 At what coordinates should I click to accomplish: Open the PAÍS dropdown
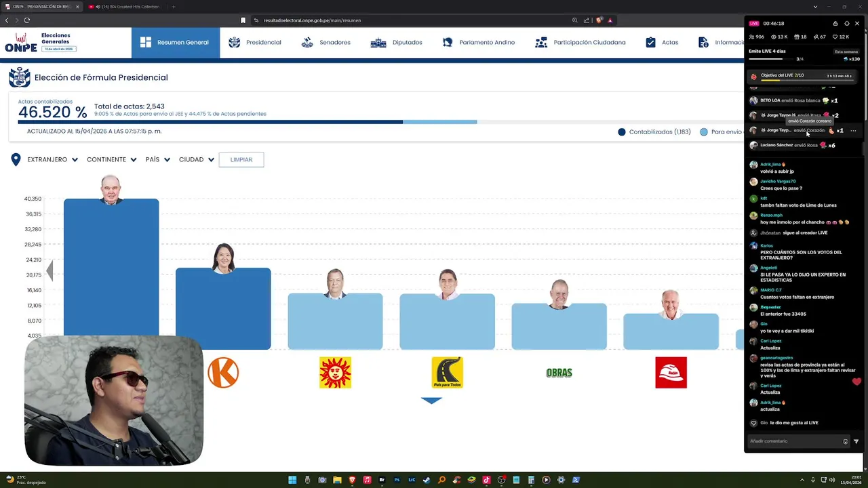[158, 160]
